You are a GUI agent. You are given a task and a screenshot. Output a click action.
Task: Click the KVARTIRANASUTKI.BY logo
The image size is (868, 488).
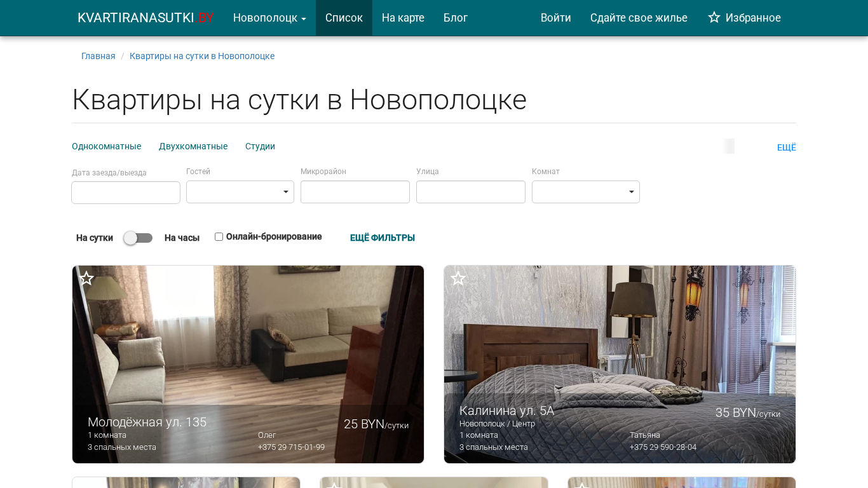pyautogui.click(x=146, y=18)
